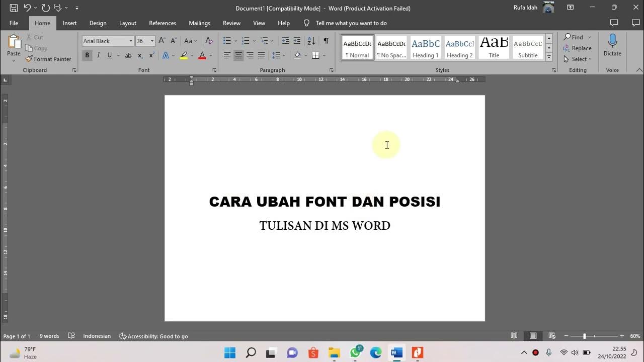Toggle Show/Hide paragraph marks
This screenshot has width=644, height=362.
click(x=326, y=41)
